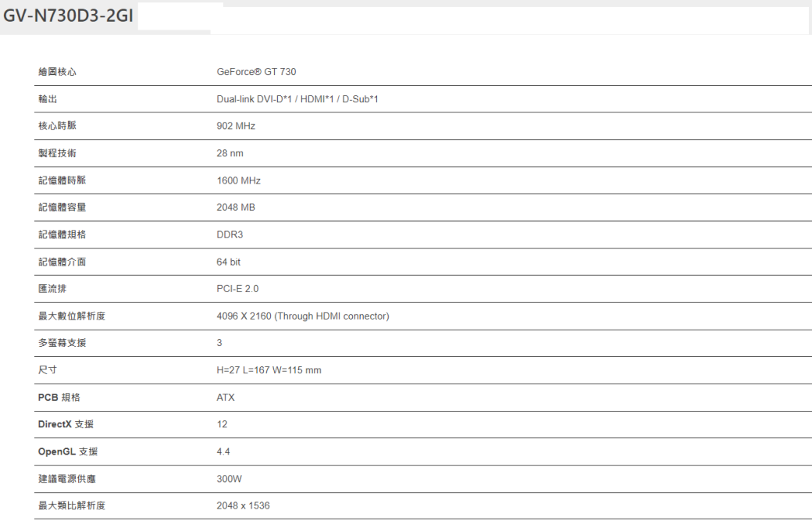Click the 核心時脈 label
Image resolution: width=812 pixels, height=521 pixels.
tap(57, 126)
